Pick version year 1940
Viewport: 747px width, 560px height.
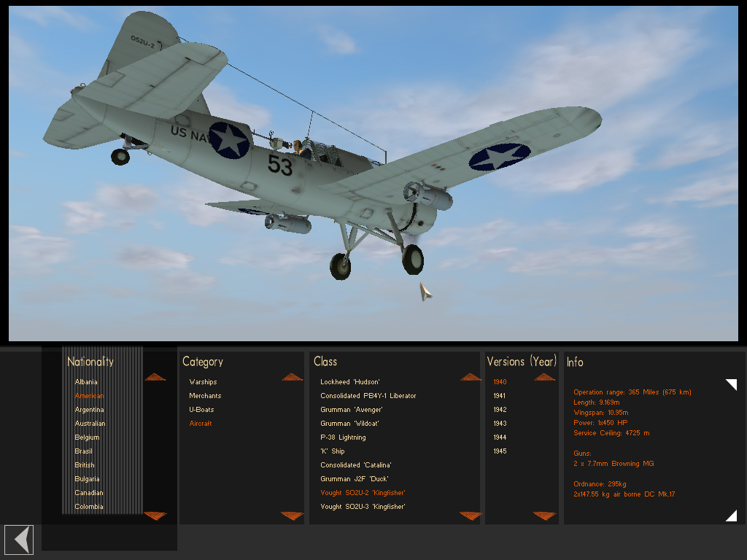click(x=500, y=382)
